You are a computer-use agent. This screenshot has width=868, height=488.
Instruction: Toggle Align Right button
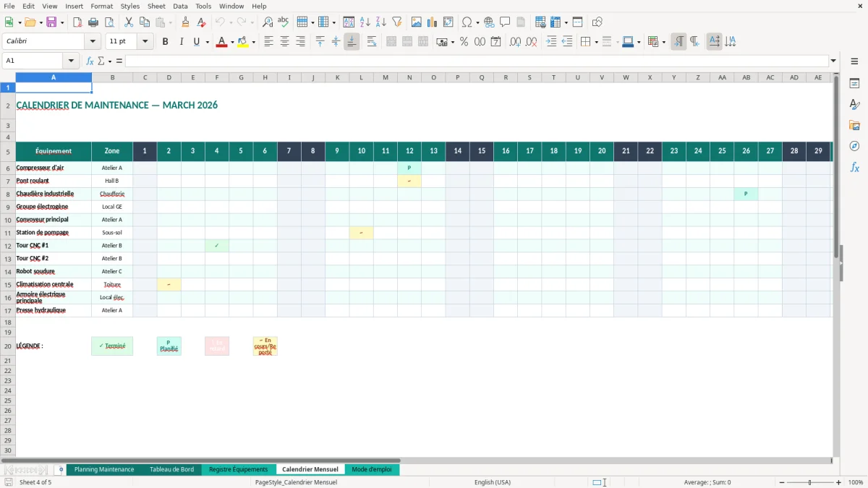[x=300, y=42]
